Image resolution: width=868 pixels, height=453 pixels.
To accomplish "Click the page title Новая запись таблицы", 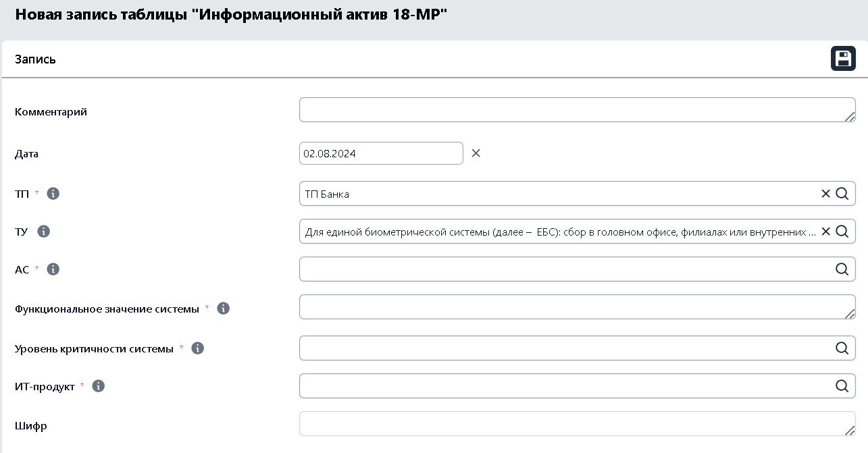I will pyautogui.click(x=232, y=14).
